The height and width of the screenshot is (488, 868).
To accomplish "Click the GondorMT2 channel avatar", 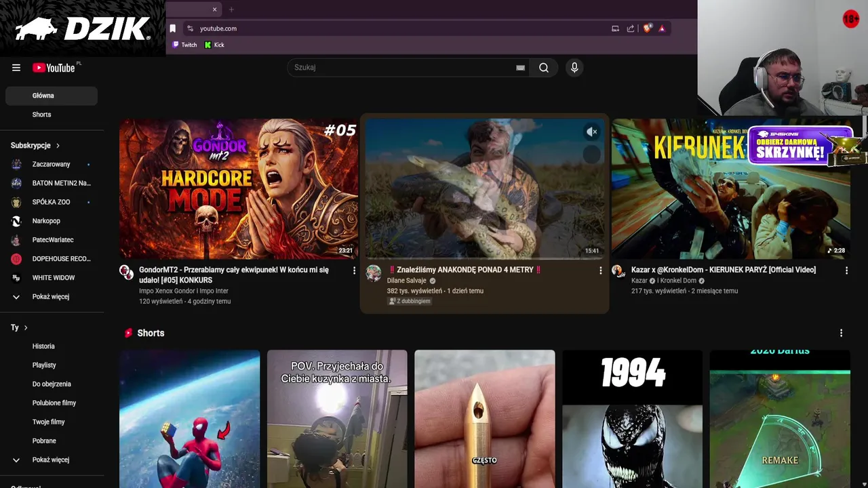I will 127,272.
